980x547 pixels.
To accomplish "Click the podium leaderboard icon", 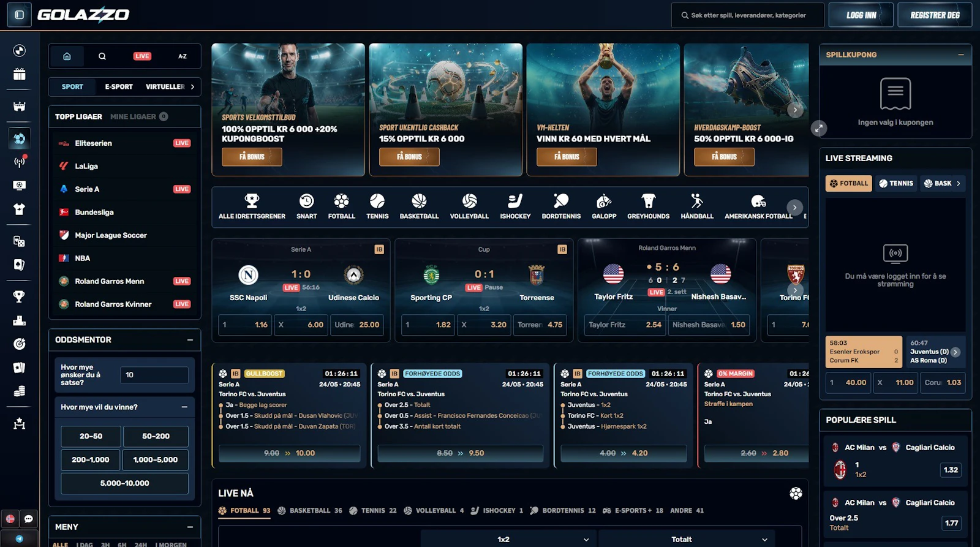I will tap(20, 320).
